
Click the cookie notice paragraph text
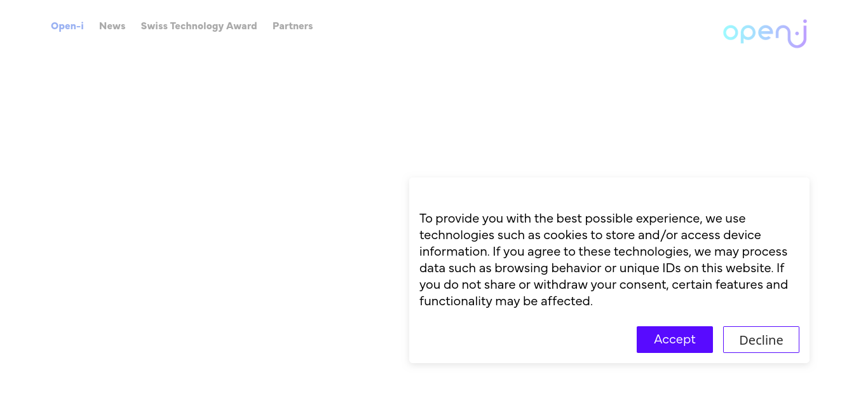pyautogui.click(x=604, y=259)
